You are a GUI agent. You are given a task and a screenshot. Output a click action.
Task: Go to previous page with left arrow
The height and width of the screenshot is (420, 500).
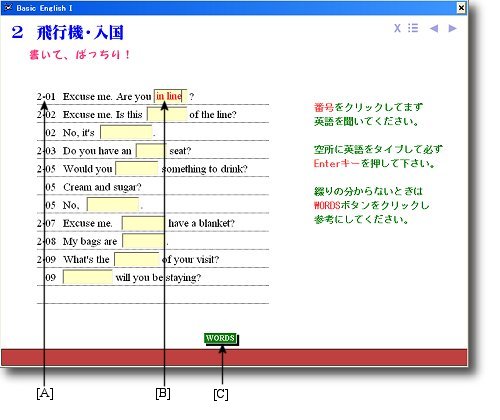coord(434,28)
